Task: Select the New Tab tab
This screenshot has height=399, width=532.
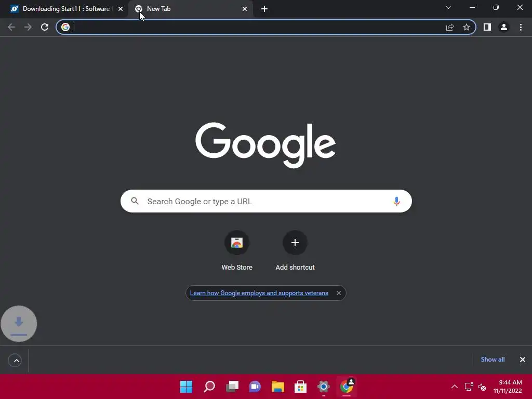Action: [190, 9]
